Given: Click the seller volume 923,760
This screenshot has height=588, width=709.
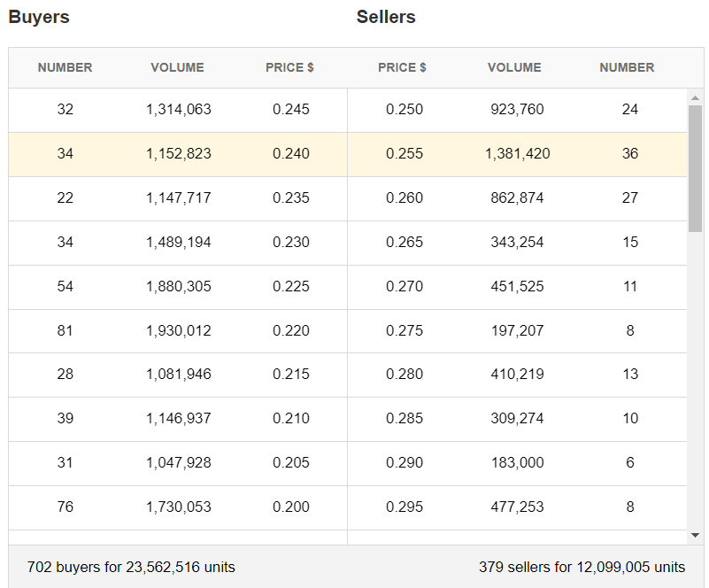Looking at the screenshot, I should pos(517,110).
